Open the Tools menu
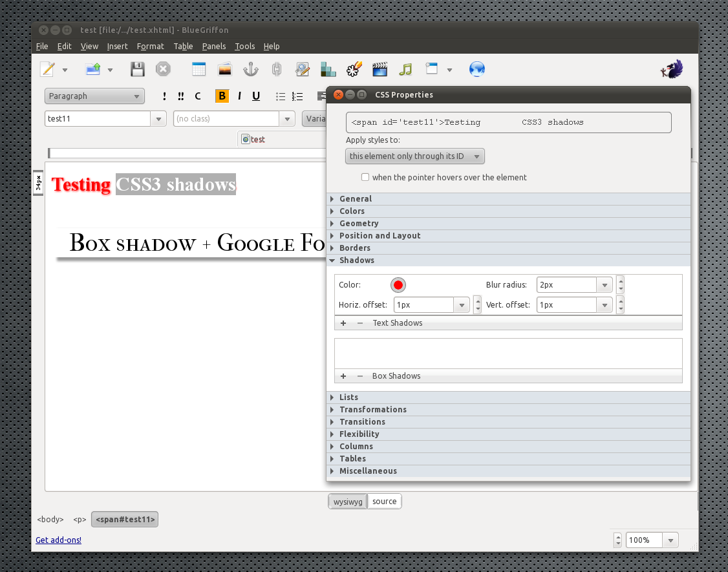Image resolution: width=728 pixels, height=572 pixels. pos(244,46)
